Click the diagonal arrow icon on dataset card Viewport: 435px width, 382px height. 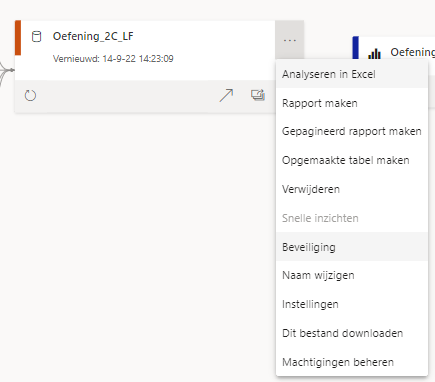(226, 95)
